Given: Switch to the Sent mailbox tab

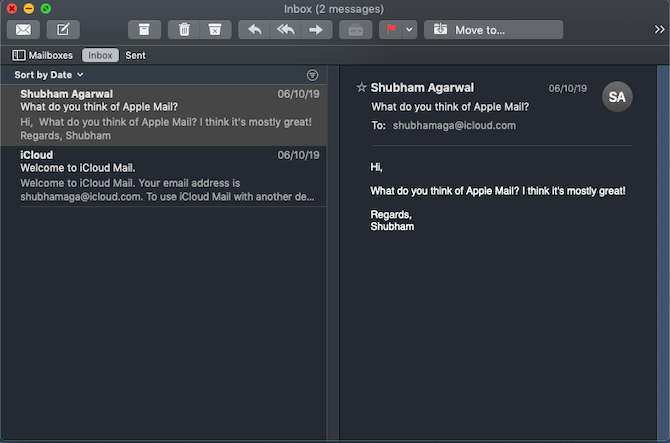Looking at the screenshot, I should [x=135, y=55].
